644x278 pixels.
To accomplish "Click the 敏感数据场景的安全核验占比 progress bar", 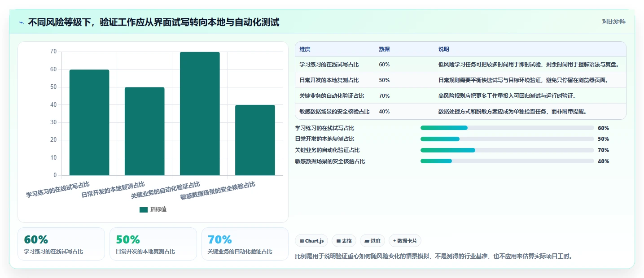I will (507, 161).
